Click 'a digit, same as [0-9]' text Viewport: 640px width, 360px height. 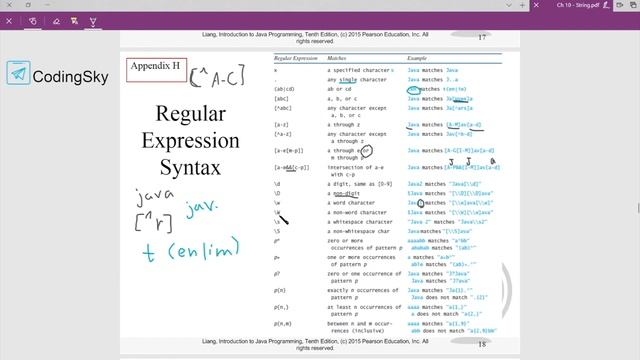point(360,184)
